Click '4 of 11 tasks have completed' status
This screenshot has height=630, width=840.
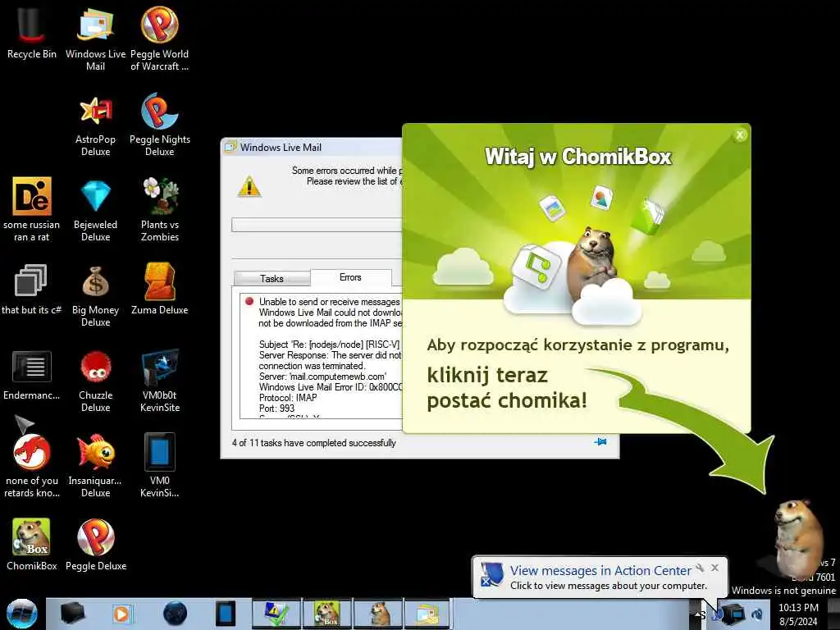(314, 443)
